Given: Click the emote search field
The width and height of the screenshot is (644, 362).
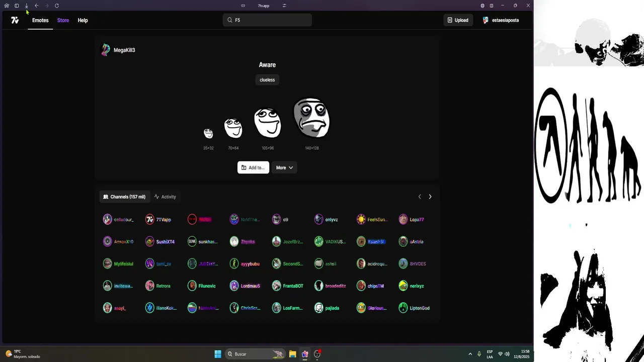Looking at the screenshot, I should pos(267,20).
